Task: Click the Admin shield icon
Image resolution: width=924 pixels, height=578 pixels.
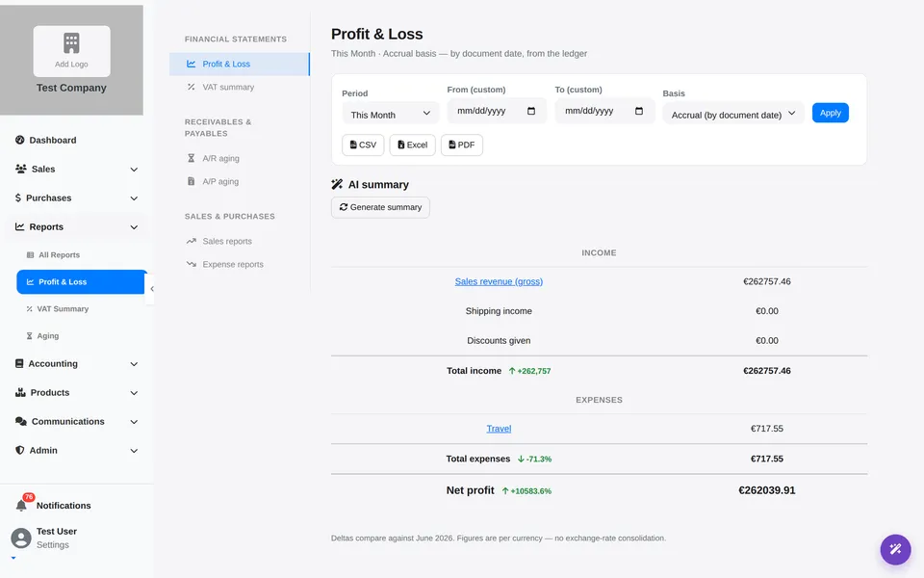Action: click(20, 450)
